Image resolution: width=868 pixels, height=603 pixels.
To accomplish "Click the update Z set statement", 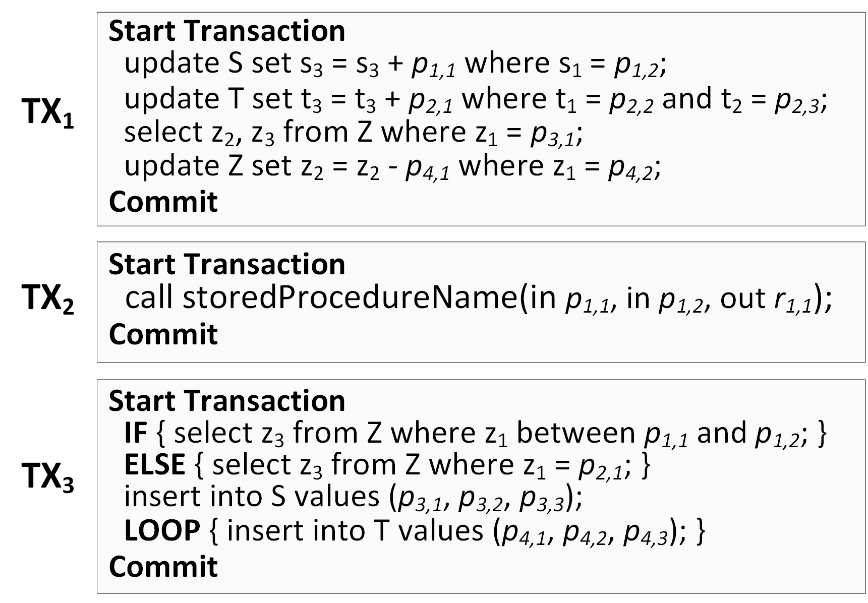I will pos(392,167).
